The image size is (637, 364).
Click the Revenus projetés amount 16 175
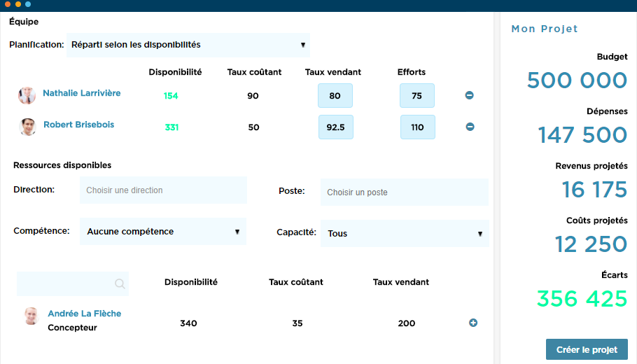tap(594, 190)
